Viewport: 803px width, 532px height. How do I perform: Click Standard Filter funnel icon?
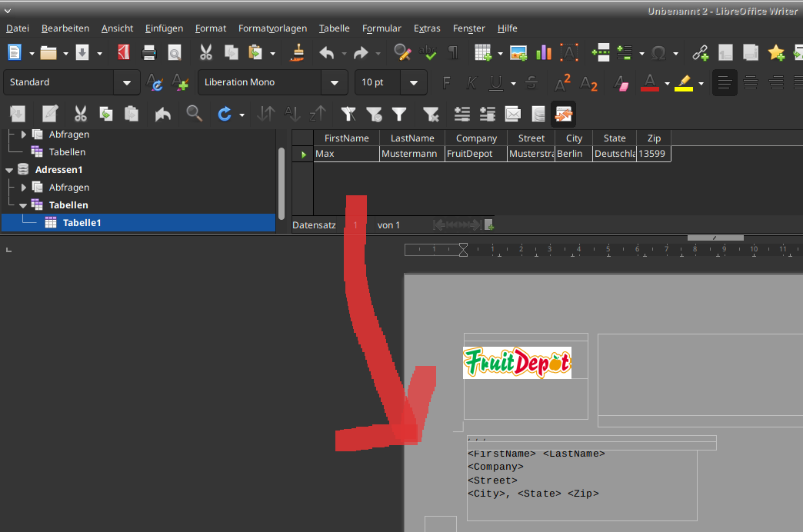(x=399, y=114)
